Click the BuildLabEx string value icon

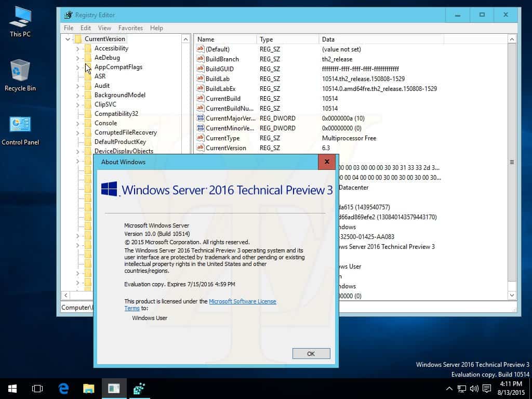[x=200, y=88]
